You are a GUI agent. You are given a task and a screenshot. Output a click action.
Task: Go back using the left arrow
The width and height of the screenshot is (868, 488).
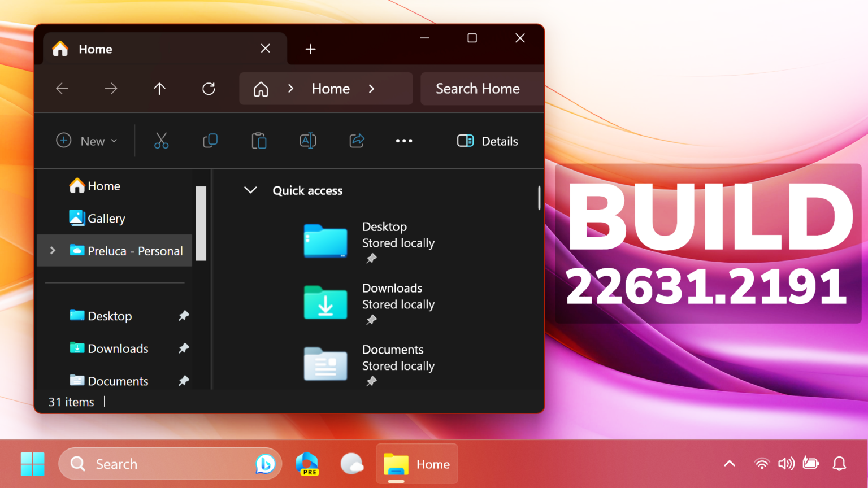pos(62,89)
